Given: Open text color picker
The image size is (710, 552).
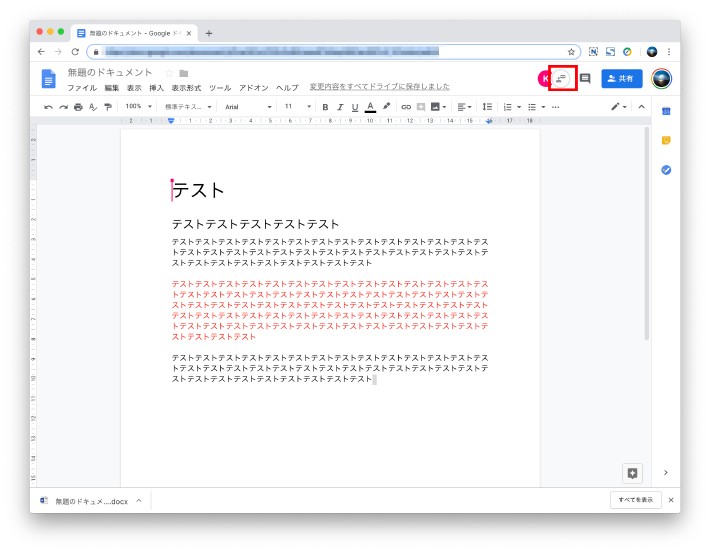Looking at the screenshot, I should pos(370,107).
